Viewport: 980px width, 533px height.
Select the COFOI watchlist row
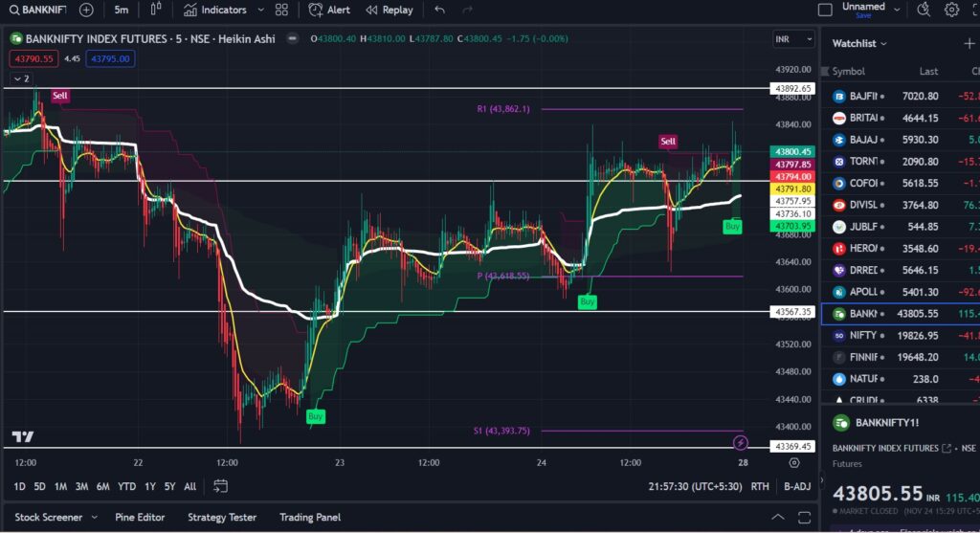(x=900, y=184)
